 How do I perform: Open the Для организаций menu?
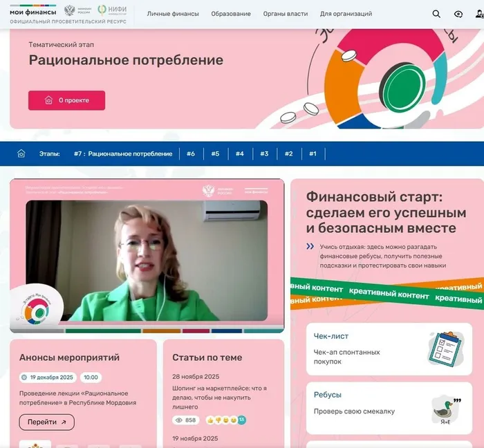(x=346, y=14)
